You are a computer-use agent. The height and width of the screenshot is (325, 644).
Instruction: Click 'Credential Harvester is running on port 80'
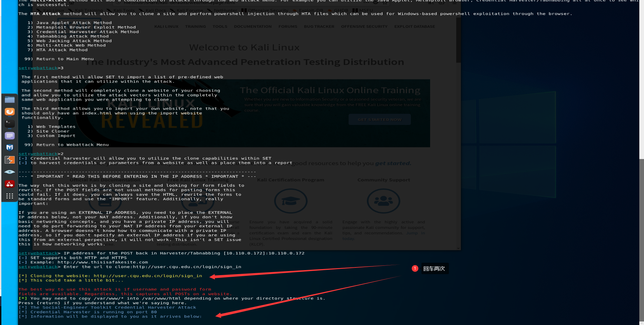pos(88,312)
